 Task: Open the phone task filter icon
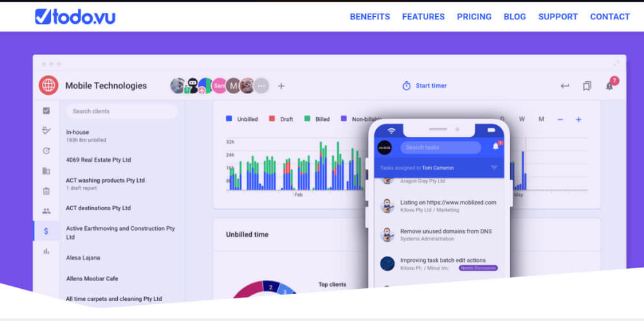pos(494,168)
